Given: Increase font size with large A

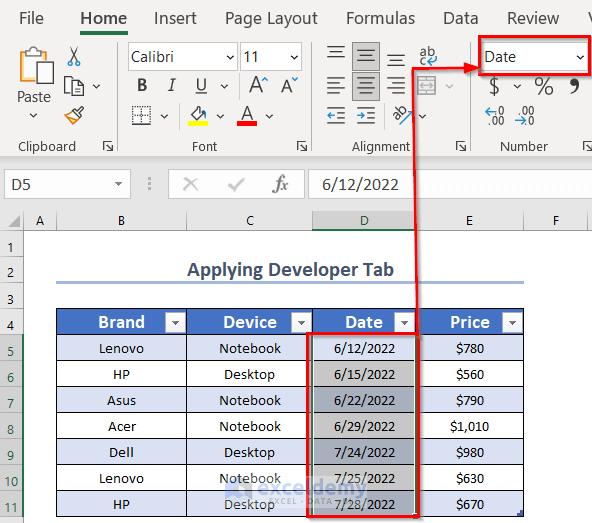Looking at the screenshot, I should [258, 85].
